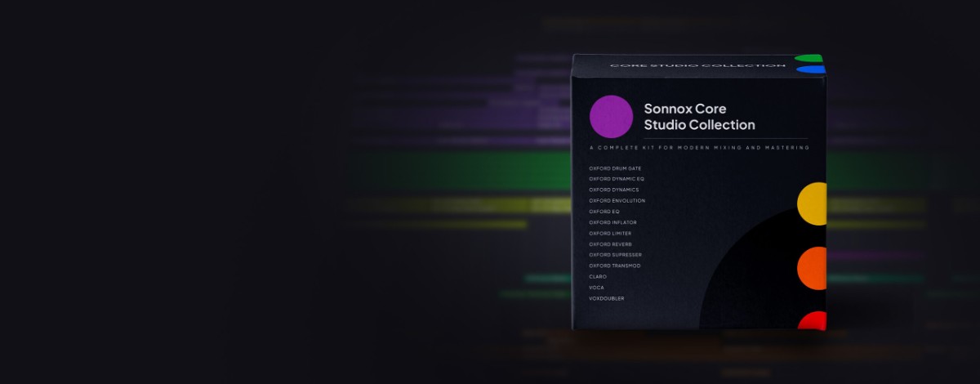Click the blue tab on the box top
980x384 pixels.
(x=809, y=70)
